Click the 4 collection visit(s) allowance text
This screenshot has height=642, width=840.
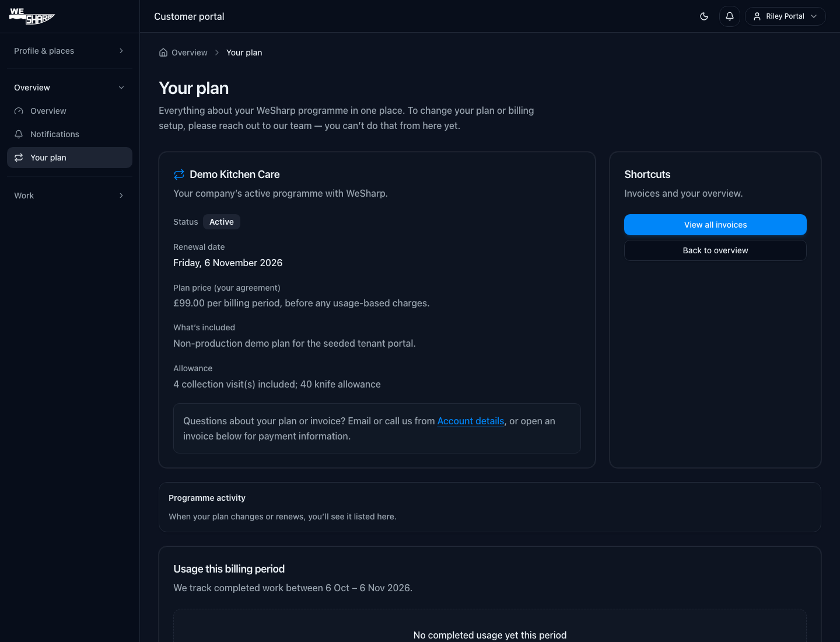click(277, 384)
